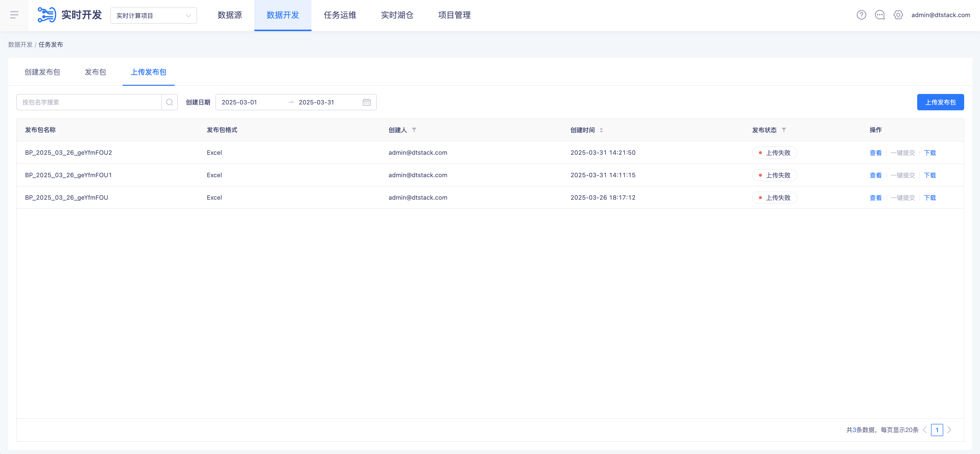
Task: Click the blue 上传发布包 button
Action: [x=940, y=102]
